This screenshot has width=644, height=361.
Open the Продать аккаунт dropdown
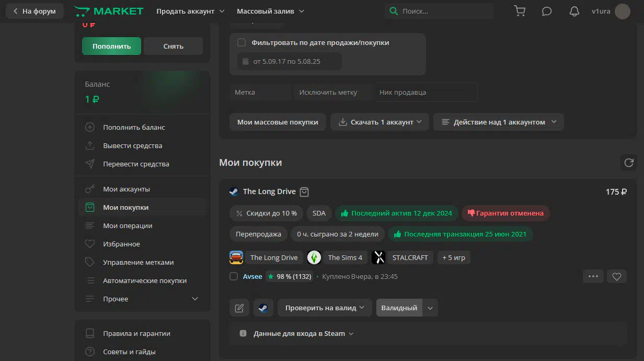coord(190,11)
